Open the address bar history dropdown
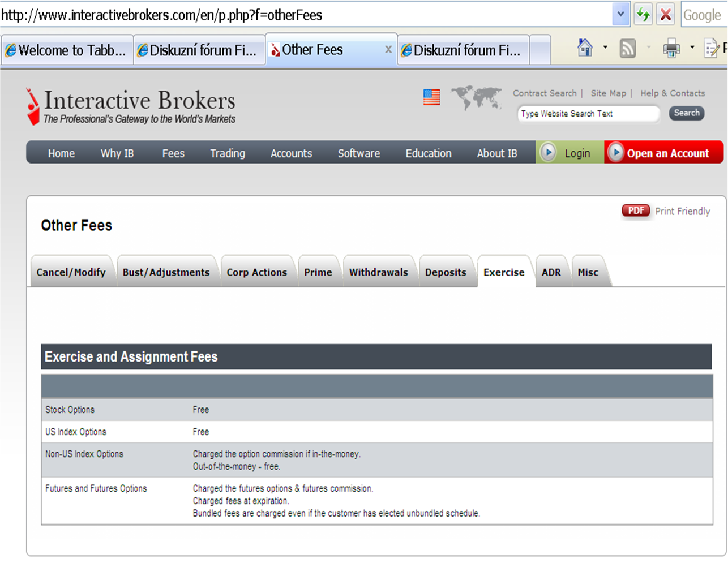 coord(621,15)
